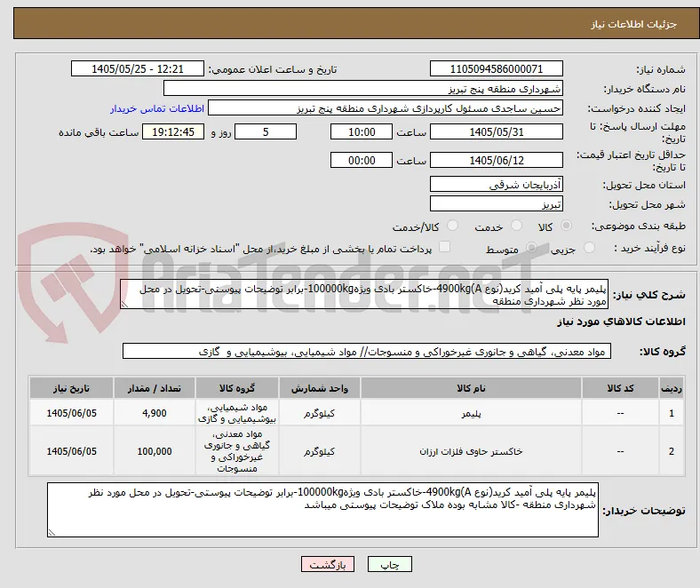Screen dimensions: 700x588
Task: Click the گروه کالا field
Action: pyautogui.click(x=367, y=352)
